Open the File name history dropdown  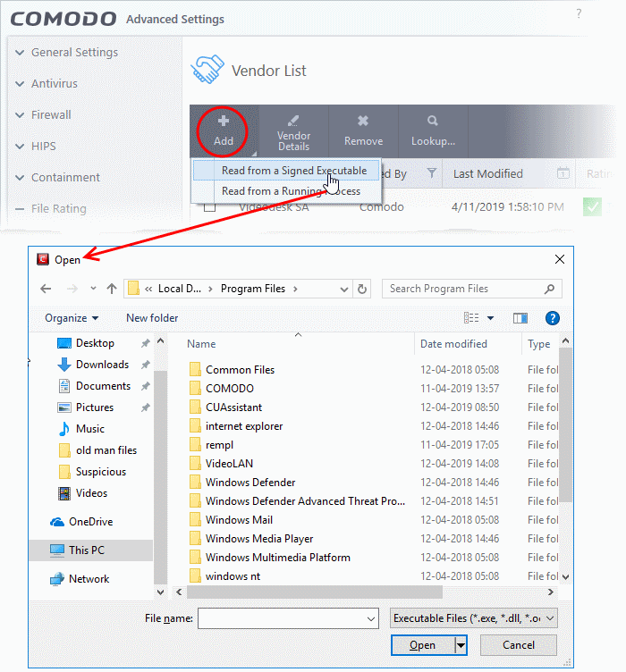click(x=371, y=619)
